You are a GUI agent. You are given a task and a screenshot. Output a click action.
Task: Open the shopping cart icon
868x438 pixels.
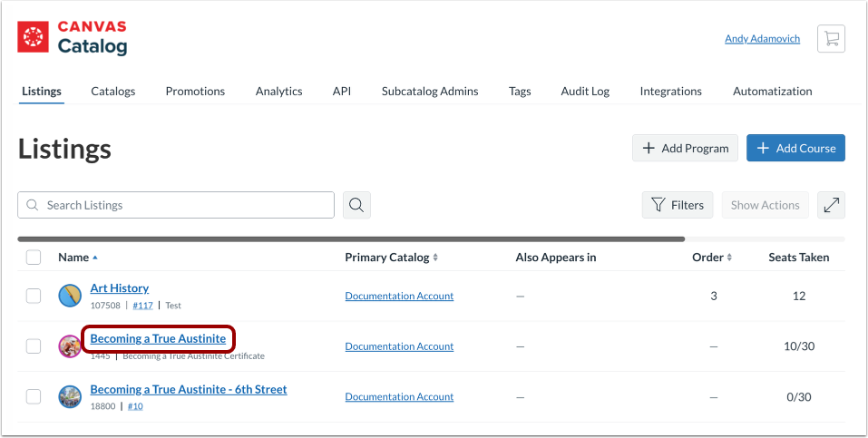point(831,39)
